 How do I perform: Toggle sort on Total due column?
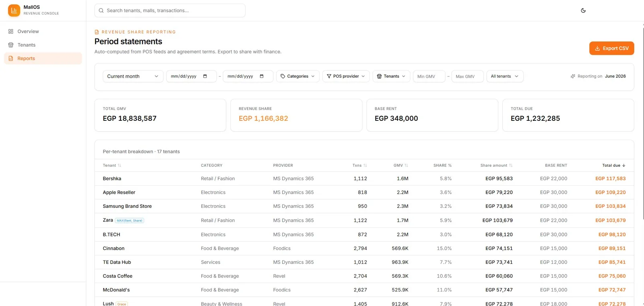point(614,165)
